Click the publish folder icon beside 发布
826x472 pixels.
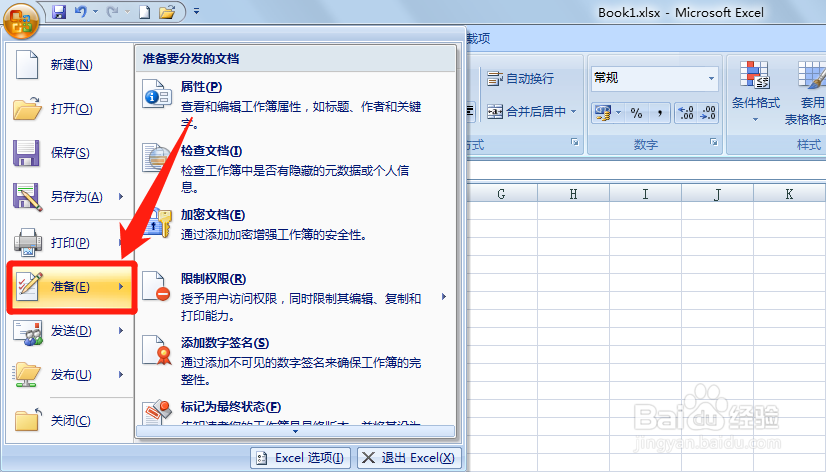click(x=26, y=375)
